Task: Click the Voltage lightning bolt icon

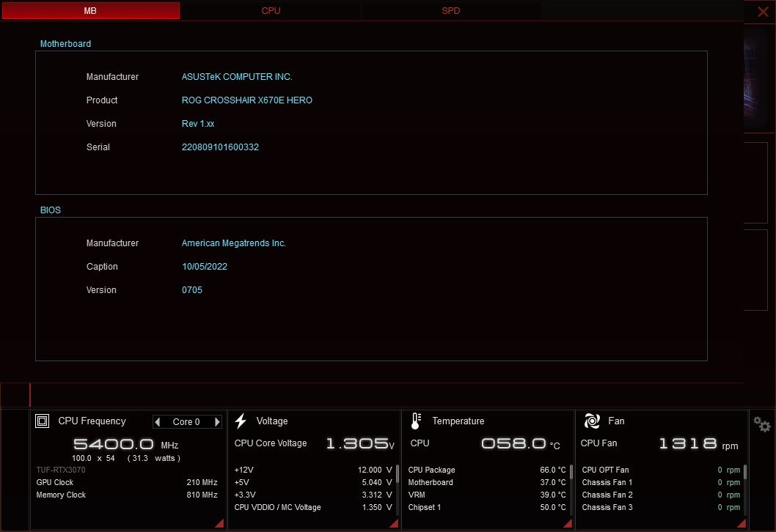Action: click(241, 421)
